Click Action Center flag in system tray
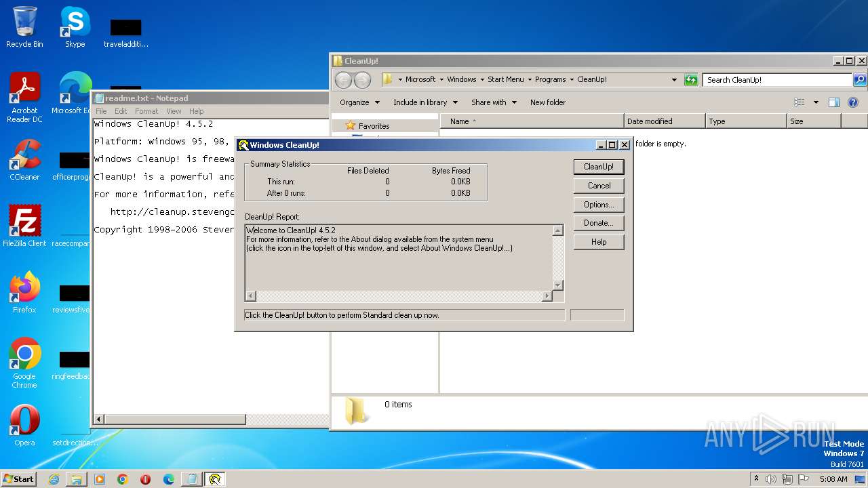The height and width of the screenshot is (488, 868). pos(804,479)
